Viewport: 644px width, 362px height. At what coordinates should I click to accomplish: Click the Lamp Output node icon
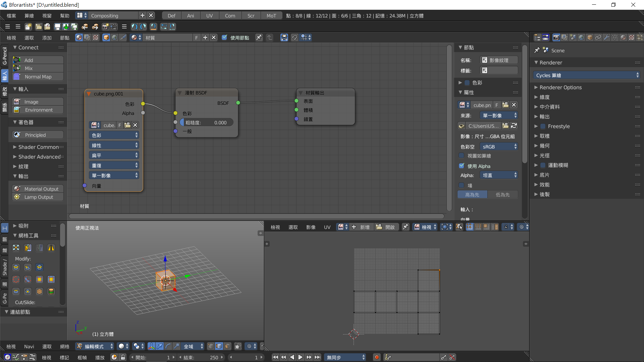pos(17,197)
